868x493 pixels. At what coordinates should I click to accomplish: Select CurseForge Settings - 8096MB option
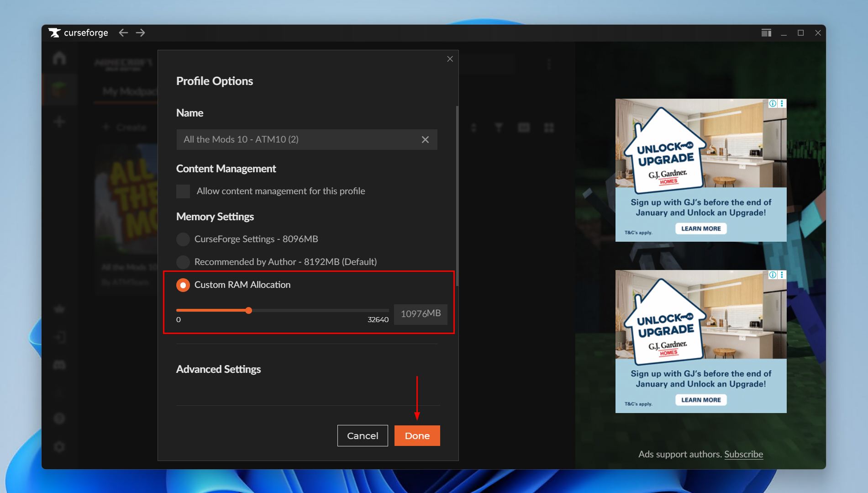click(183, 239)
